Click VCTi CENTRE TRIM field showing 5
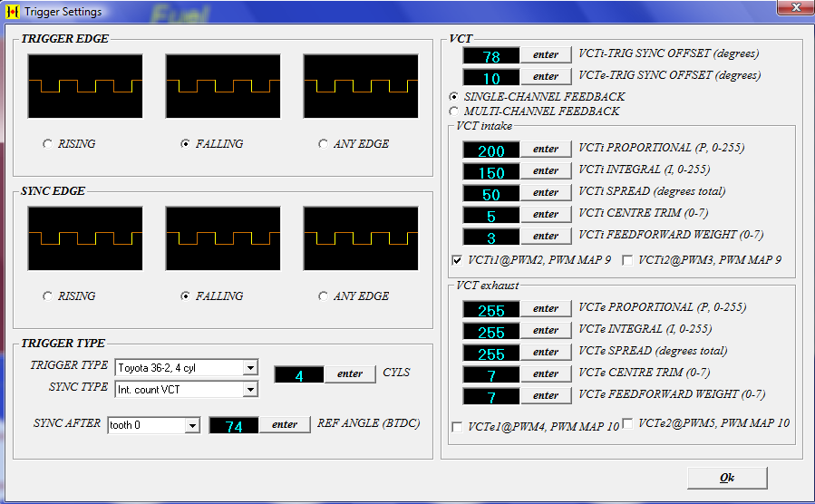The width and height of the screenshot is (815, 504). (x=491, y=215)
